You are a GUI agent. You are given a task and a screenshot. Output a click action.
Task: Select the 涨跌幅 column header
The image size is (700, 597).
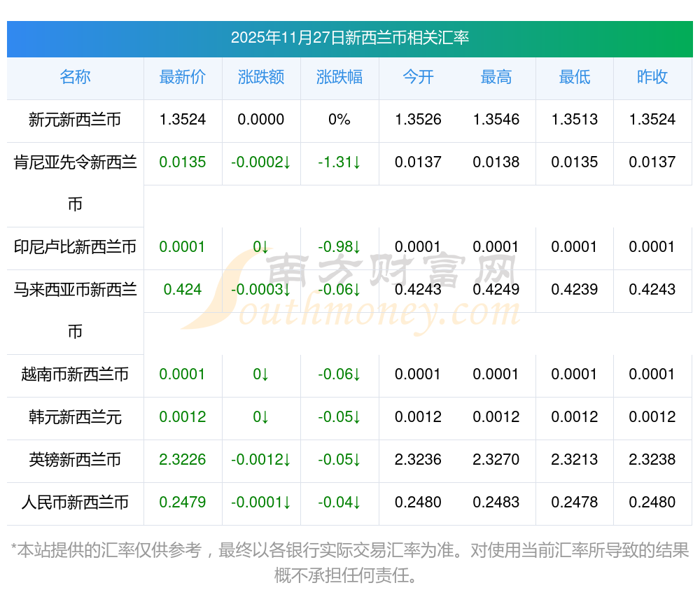(339, 78)
